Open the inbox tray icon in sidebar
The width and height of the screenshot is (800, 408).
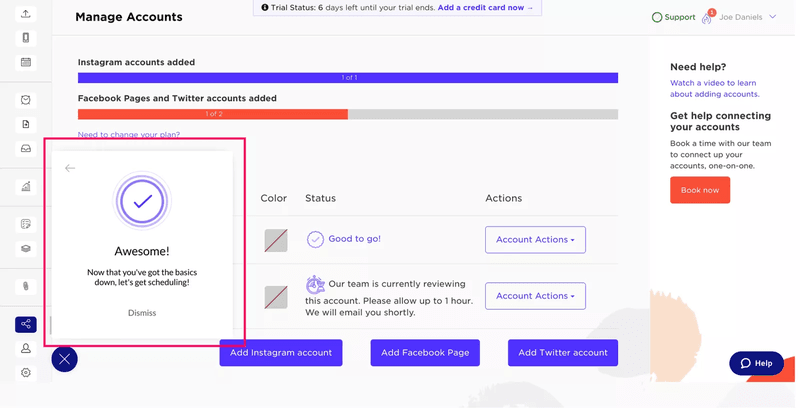(26, 149)
